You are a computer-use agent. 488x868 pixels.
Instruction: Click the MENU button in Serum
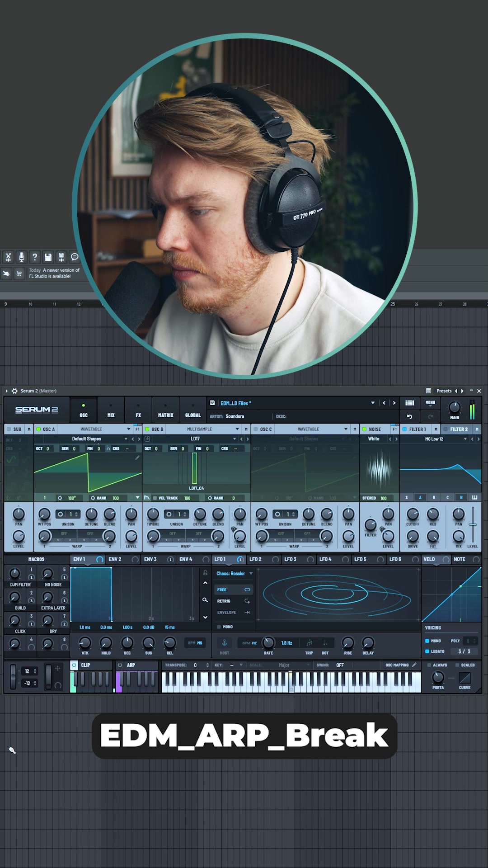coord(430,403)
